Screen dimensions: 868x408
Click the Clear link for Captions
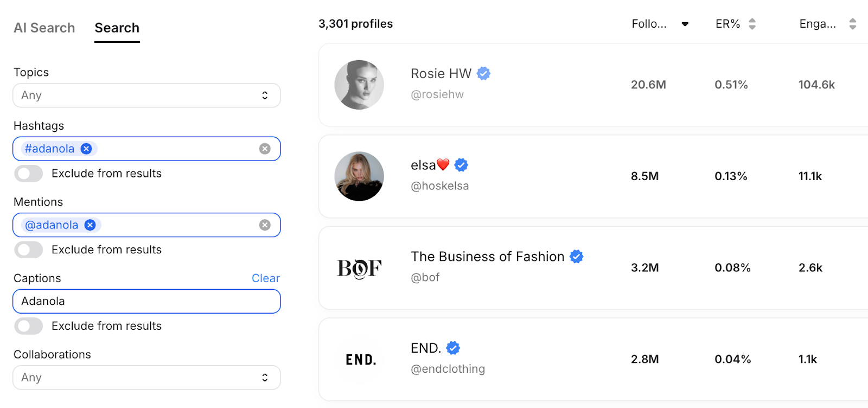coord(266,278)
